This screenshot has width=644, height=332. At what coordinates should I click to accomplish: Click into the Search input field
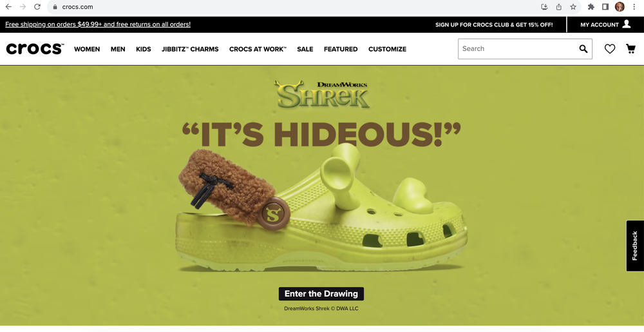pos(518,49)
